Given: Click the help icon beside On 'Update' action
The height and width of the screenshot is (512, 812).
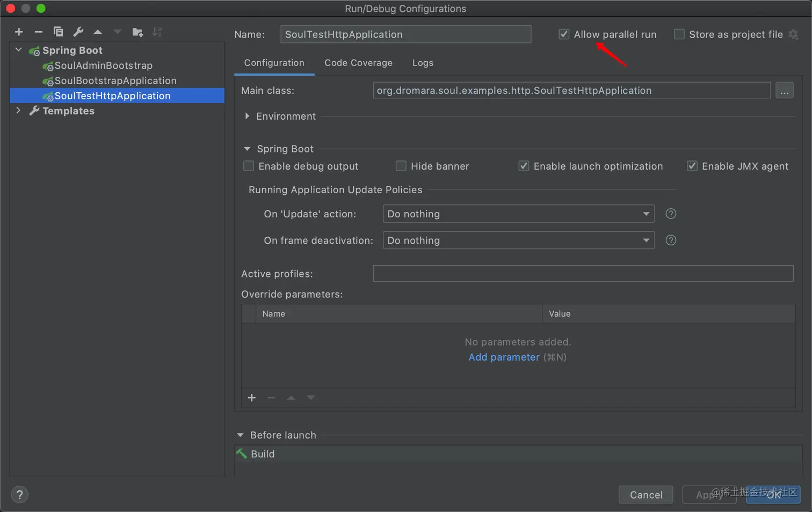Looking at the screenshot, I should point(671,214).
